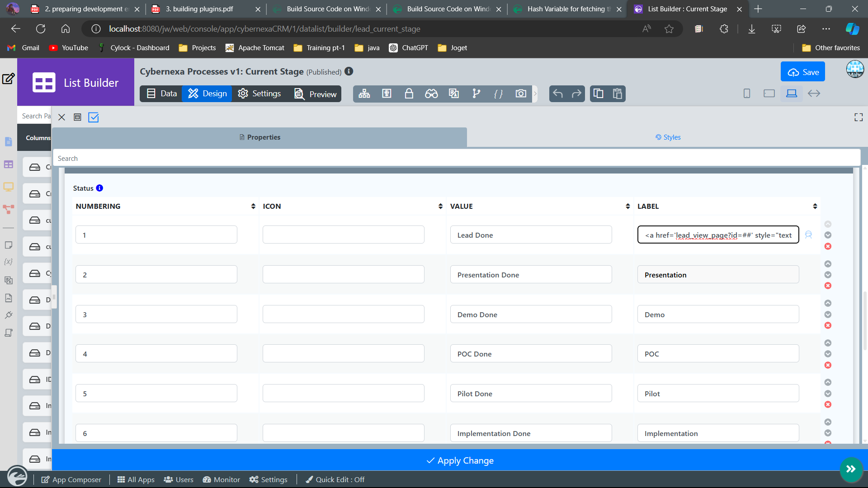Switch to the Styles tab
Image resolution: width=868 pixels, height=488 pixels.
pos(668,137)
